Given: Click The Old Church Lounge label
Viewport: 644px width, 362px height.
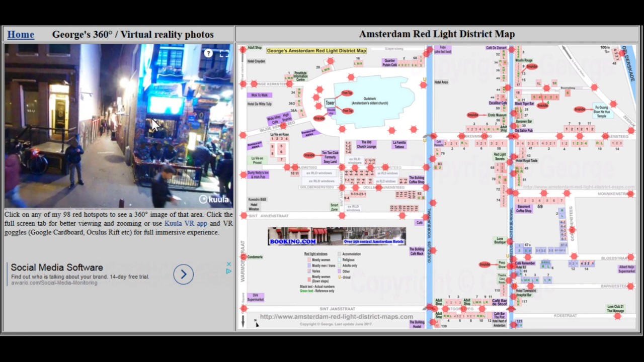Looking at the screenshot, I should coord(366,145).
